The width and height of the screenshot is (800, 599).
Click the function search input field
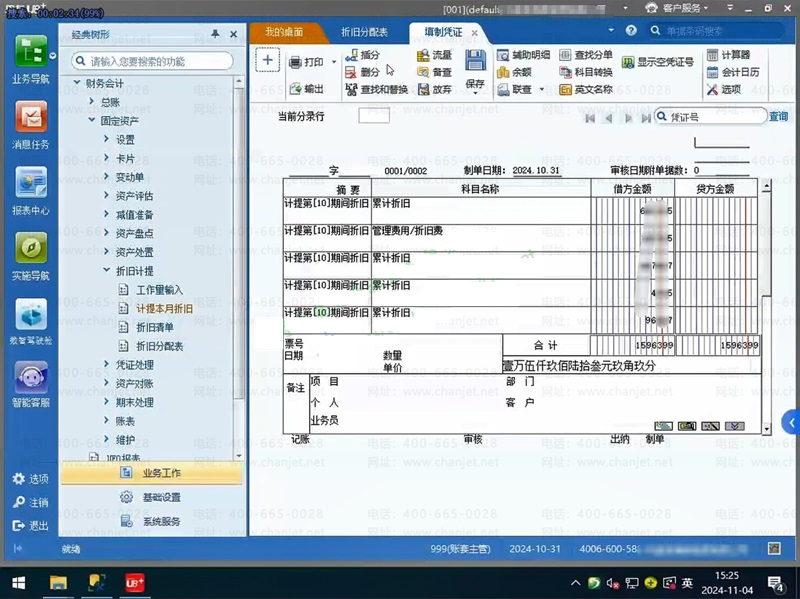click(x=155, y=61)
